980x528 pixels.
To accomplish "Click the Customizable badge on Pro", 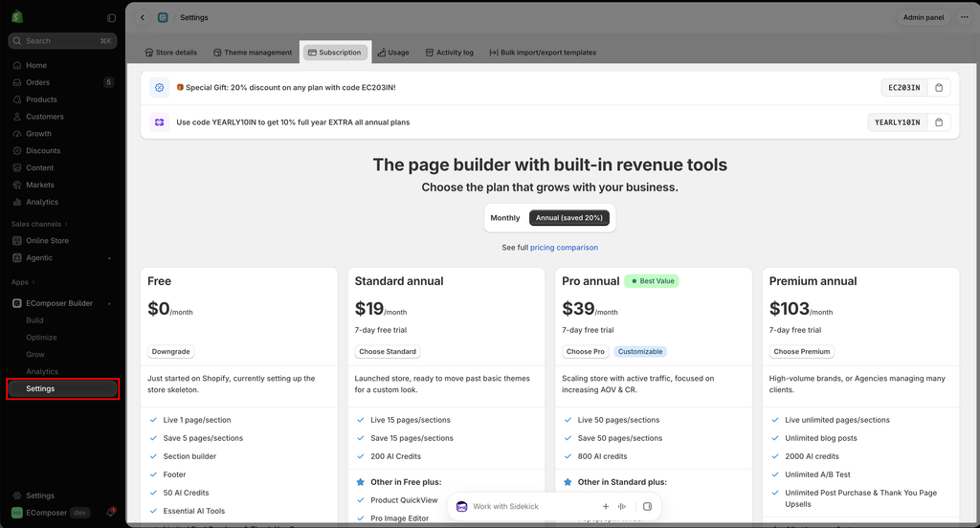I will [640, 352].
